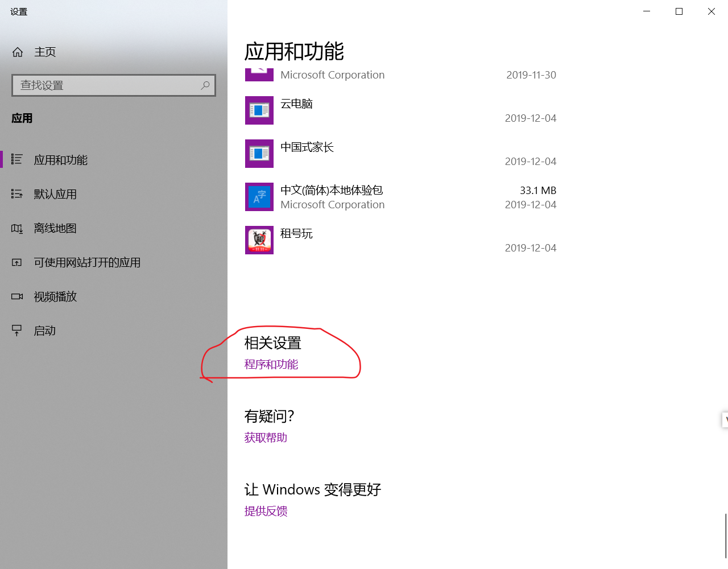Open 启动 settings
The width and height of the screenshot is (728, 569).
point(44,331)
